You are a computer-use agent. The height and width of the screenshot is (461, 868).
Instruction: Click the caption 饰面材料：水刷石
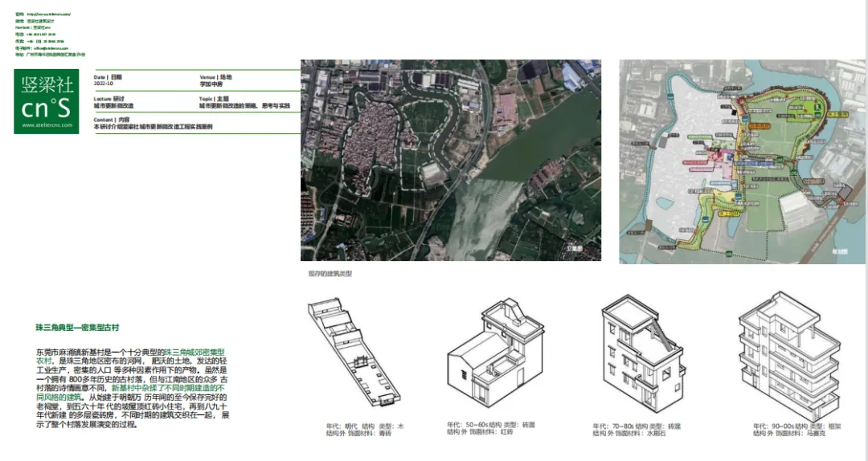pos(640,434)
